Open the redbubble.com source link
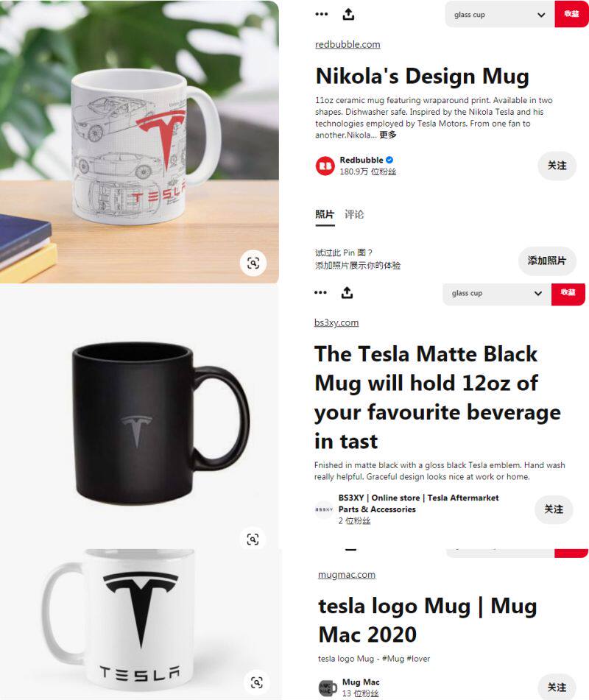Screen dimensions: 589x700 348,44
